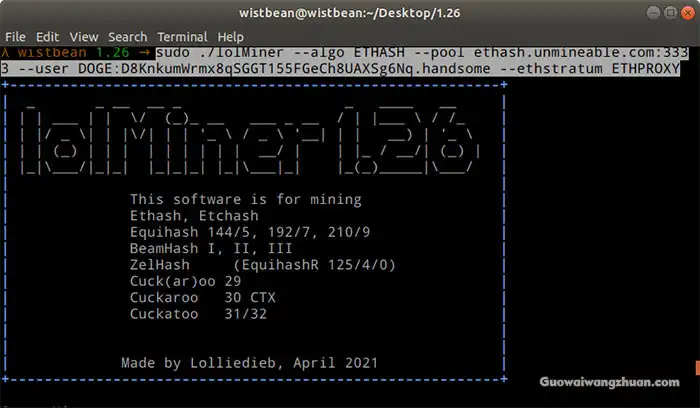Click the window title wistbean@wistbean:~/Desktop/1.26
The height and width of the screenshot is (408, 700).
(350, 13)
